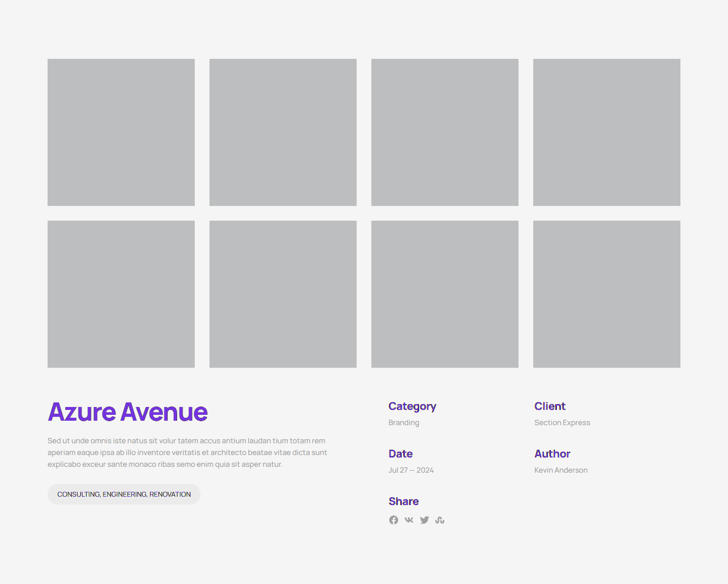Share the project on Twitter

[424, 520]
